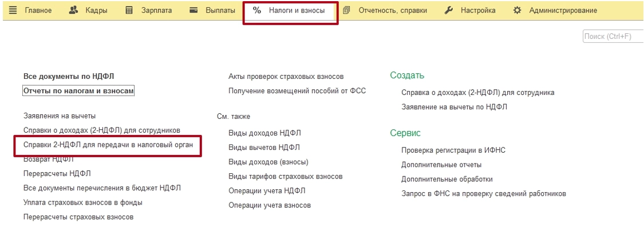Open Дополнительные отчеты
Viewport: 644px width, 227px height.
point(441,165)
